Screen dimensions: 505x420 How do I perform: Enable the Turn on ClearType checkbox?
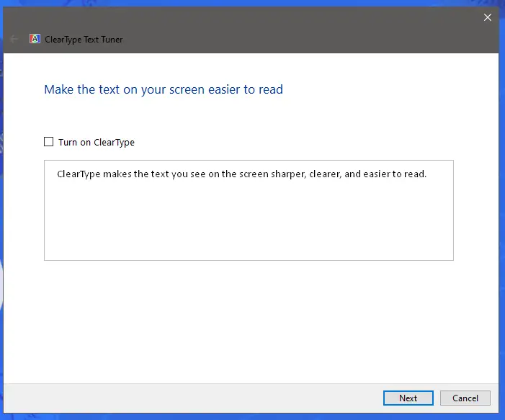(x=49, y=142)
